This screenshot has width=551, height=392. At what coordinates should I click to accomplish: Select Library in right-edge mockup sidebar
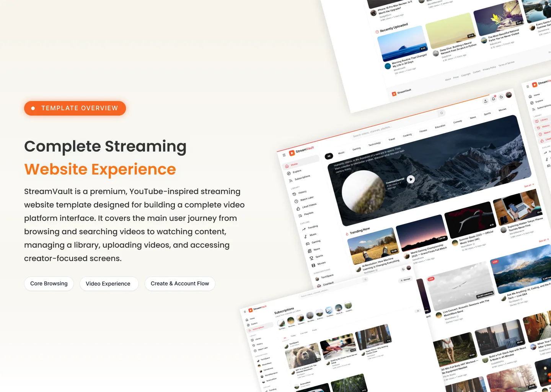tap(541, 120)
